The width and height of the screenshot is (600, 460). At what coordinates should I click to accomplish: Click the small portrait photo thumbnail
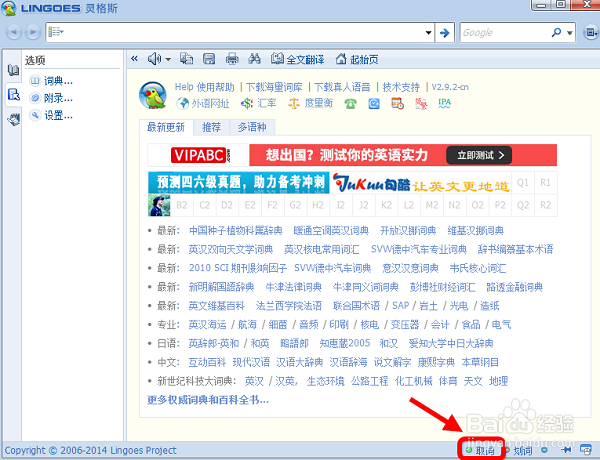(159, 205)
